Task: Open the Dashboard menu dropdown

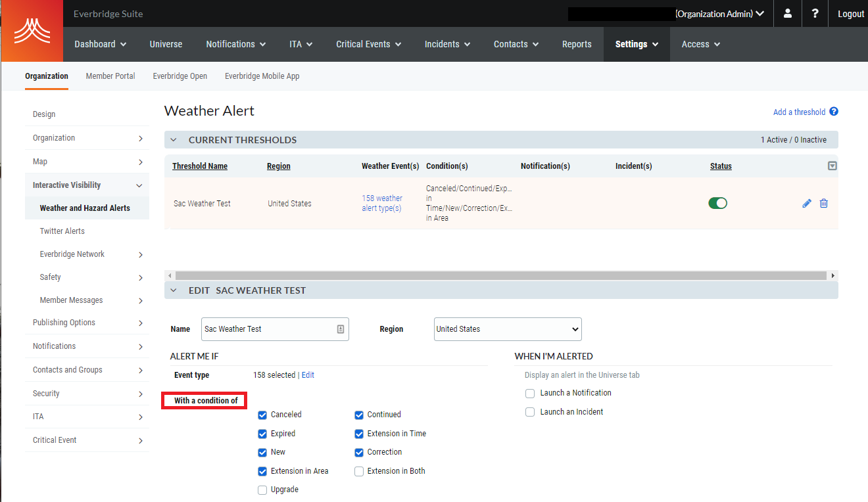Action: tap(101, 44)
